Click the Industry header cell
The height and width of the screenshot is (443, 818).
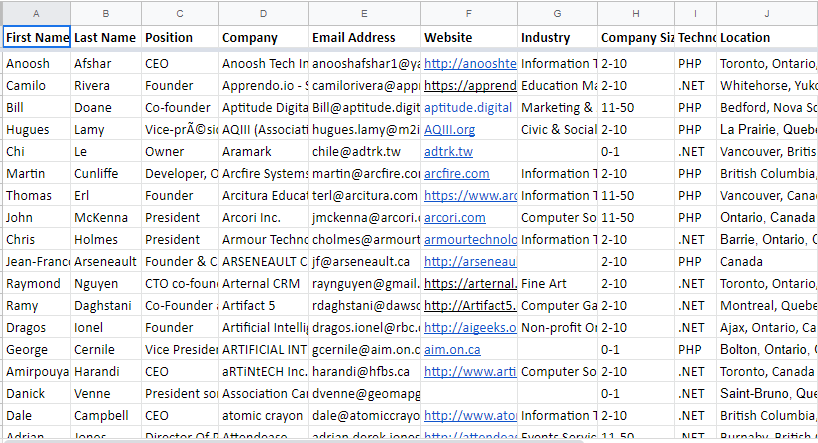point(557,38)
